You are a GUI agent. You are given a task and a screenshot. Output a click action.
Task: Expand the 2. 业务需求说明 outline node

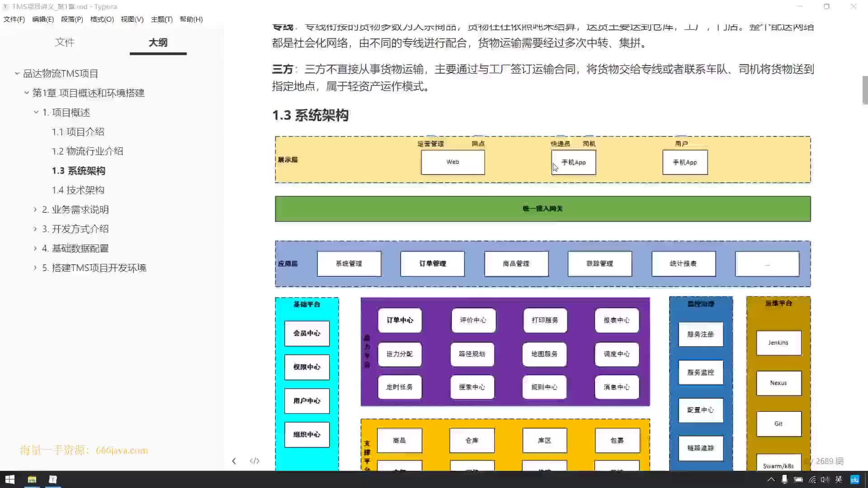[x=35, y=209]
